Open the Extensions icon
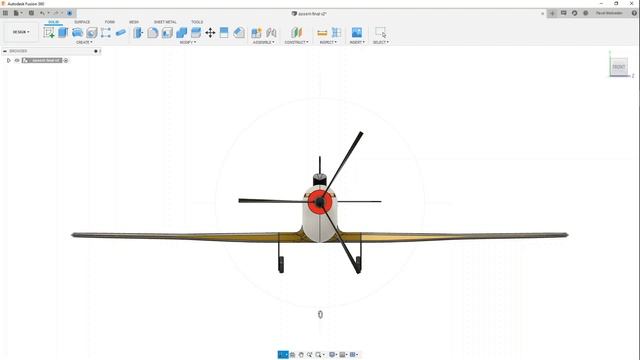 pyautogui.click(x=564, y=13)
